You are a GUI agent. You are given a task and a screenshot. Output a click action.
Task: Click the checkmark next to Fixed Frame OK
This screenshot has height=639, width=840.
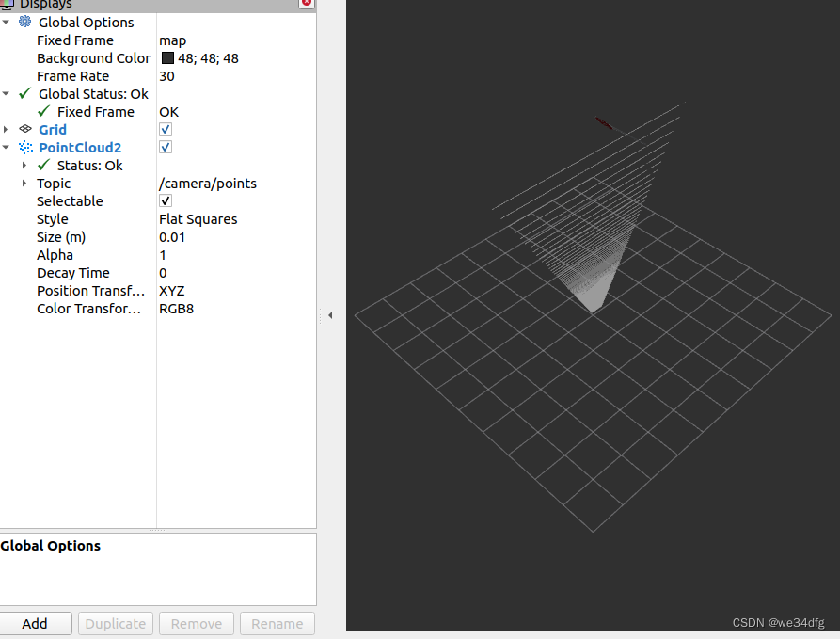tap(42, 111)
